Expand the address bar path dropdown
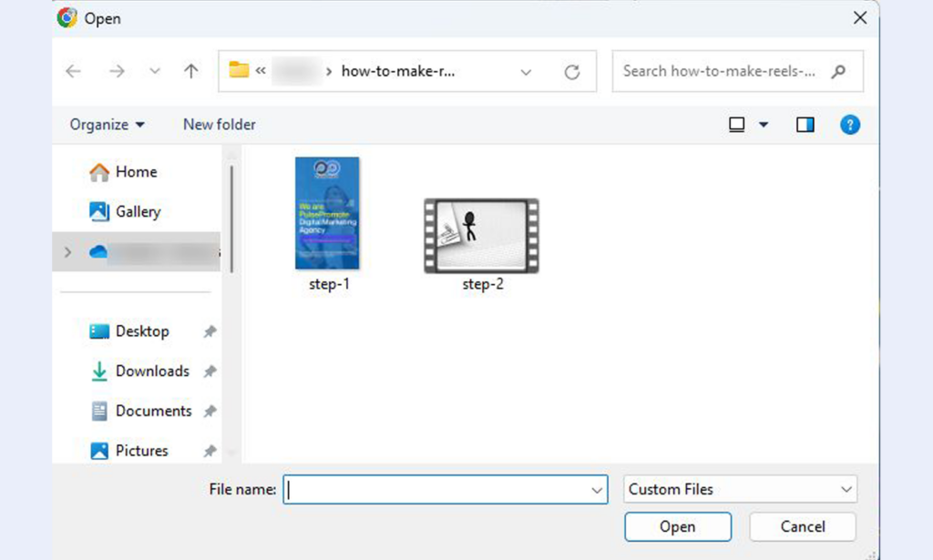The image size is (933, 560). (526, 72)
